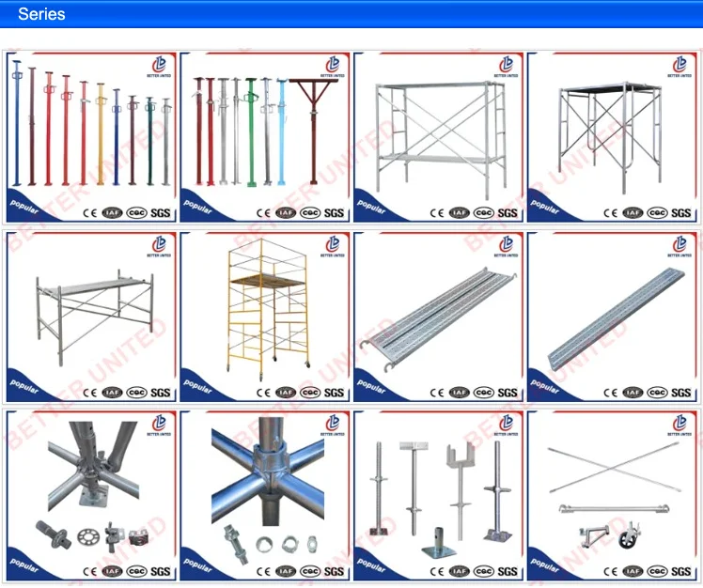This screenshot has height=588, width=703.
Task: Open the yellow mobile scaffold tower thumbnail
Action: pos(265,317)
